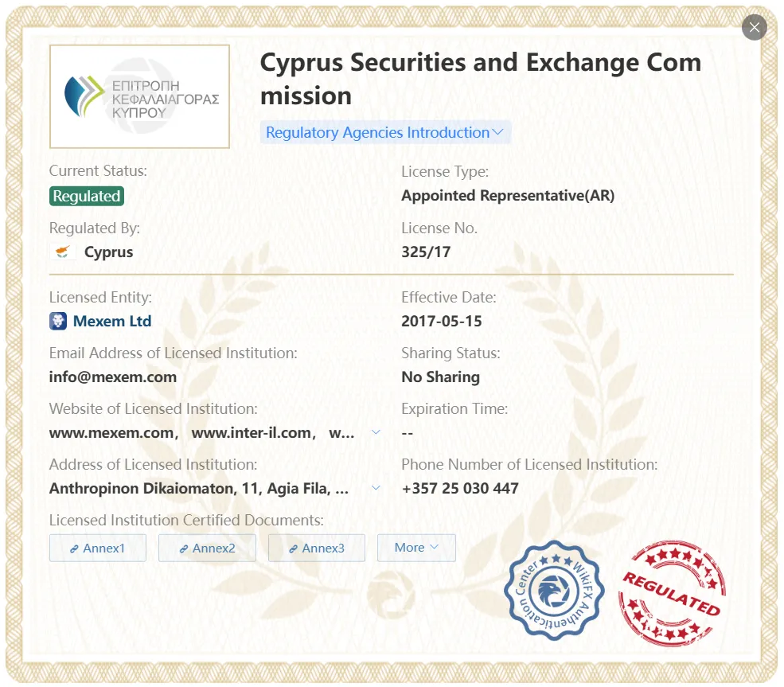
Task: Click the No Sharing status value
Action: coord(440,377)
